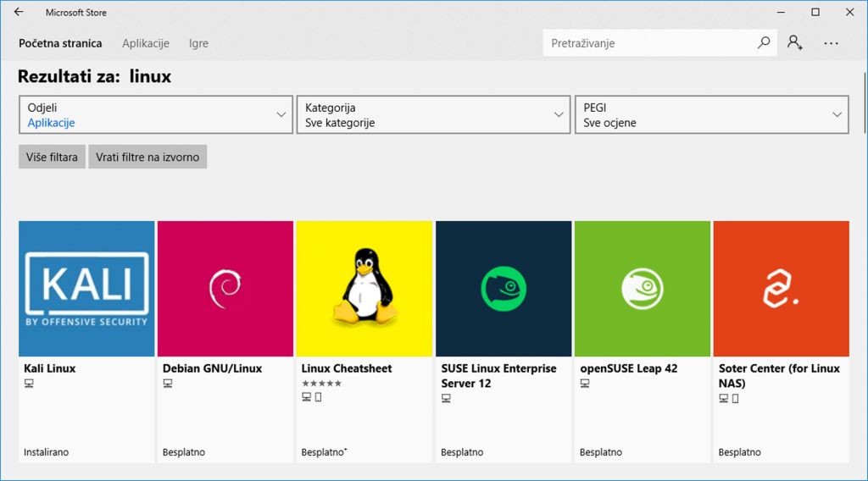Open the Debian GNU/Linux title
The image size is (868, 481).
213,368
